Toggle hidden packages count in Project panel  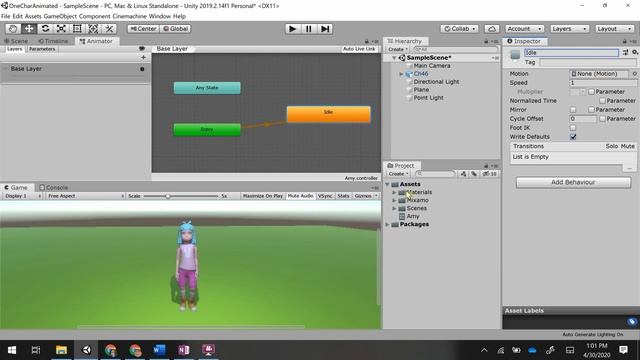[x=489, y=174]
